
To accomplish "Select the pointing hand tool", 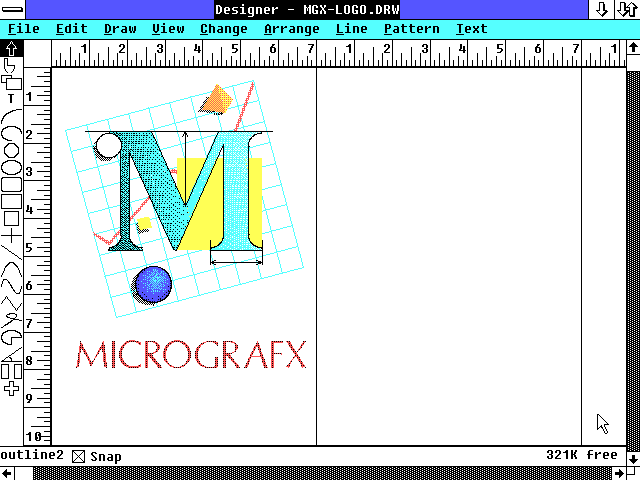I will tap(9, 65).
